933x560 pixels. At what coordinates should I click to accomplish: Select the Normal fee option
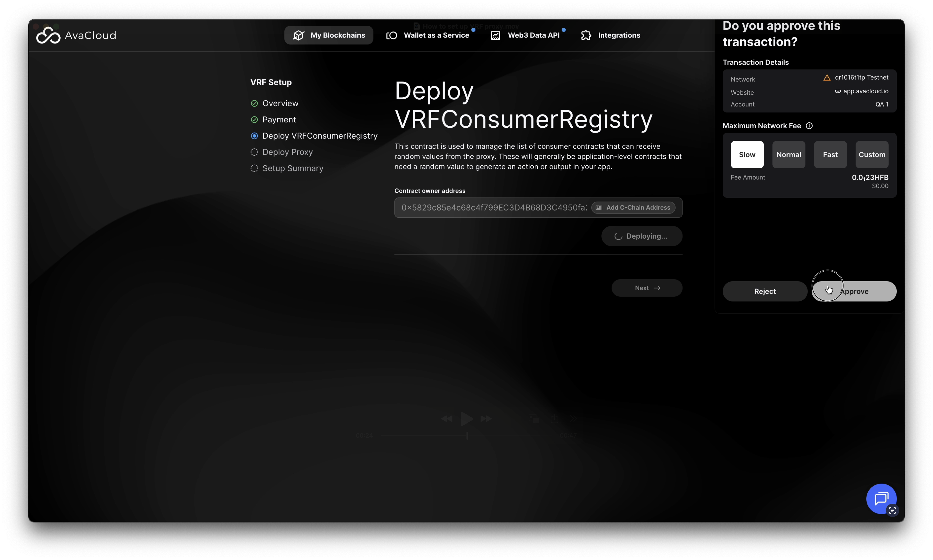[x=788, y=155]
